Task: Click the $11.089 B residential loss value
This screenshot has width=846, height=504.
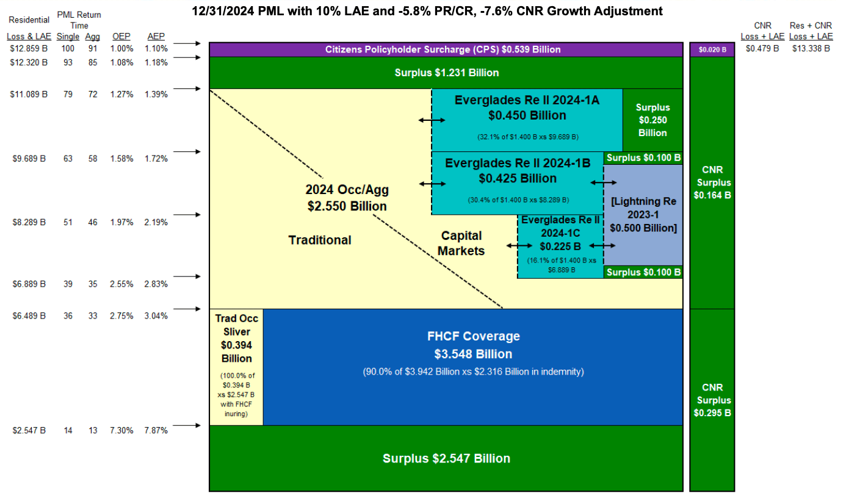Action: (x=29, y=94)
